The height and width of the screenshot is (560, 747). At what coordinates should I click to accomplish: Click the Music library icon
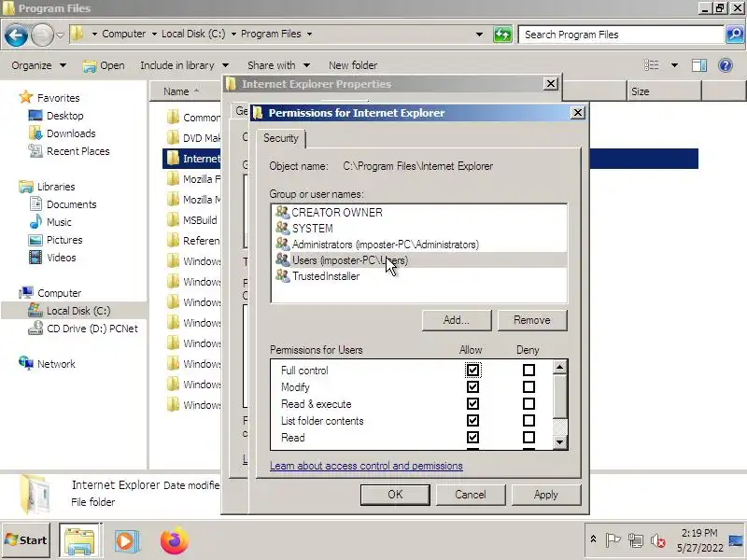click(35, 222)
